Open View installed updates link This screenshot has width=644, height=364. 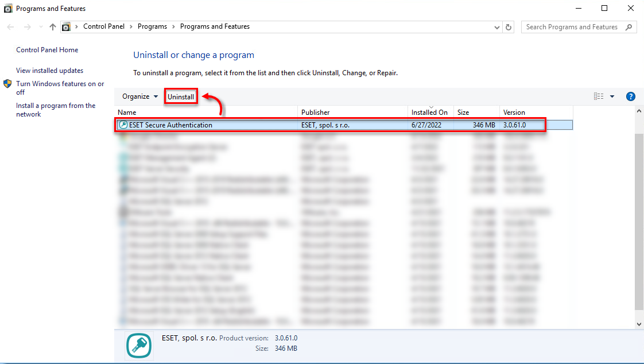click(x=49, y=71)
